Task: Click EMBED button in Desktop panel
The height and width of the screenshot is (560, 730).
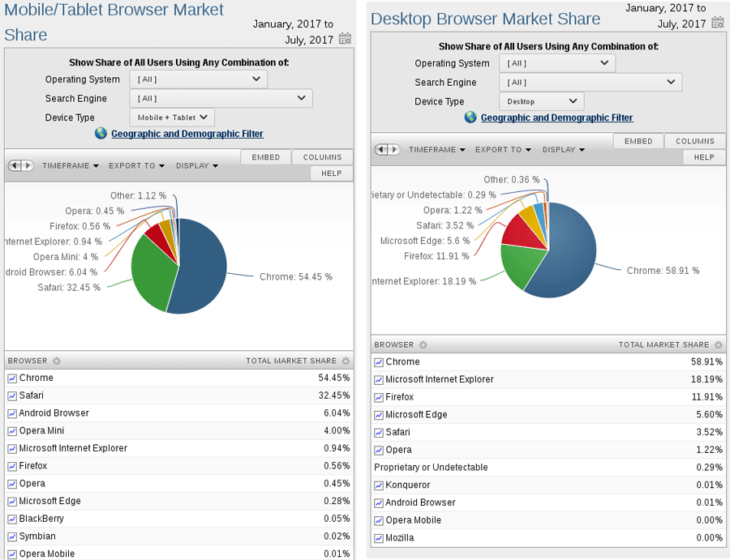Action: click(638, 141)
